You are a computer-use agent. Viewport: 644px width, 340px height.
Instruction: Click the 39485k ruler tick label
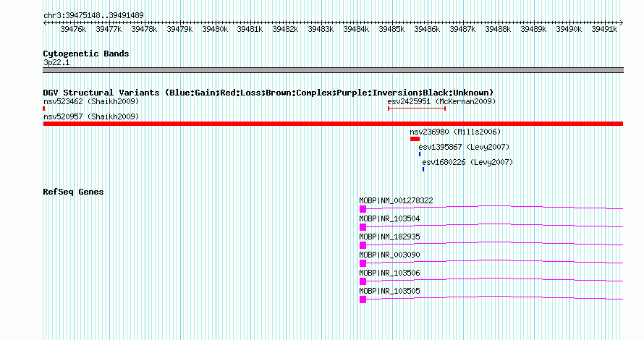point(391,29)
